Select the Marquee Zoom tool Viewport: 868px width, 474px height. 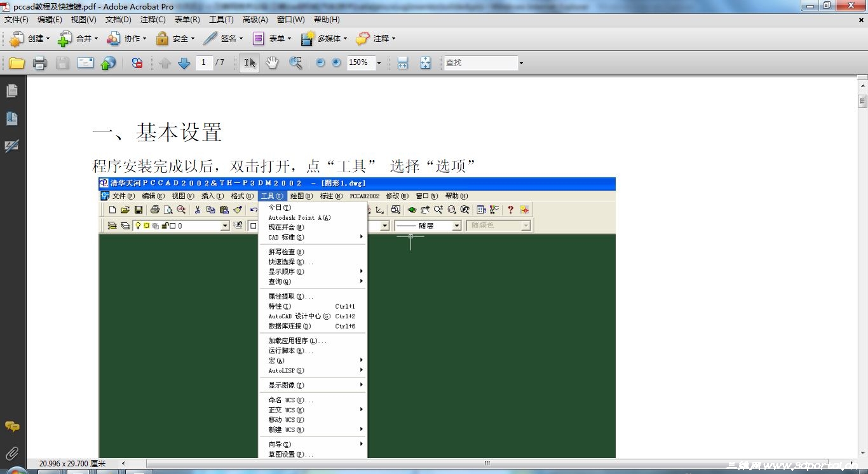(295, 63)
